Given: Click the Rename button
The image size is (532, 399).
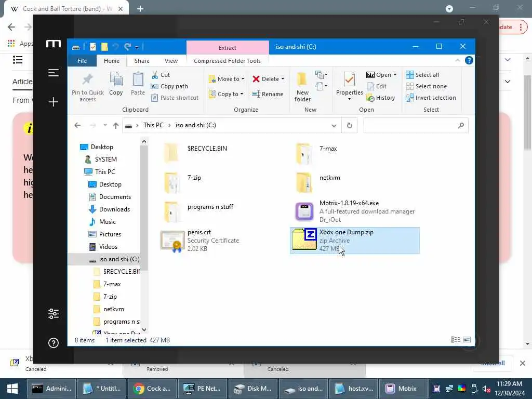Looking at the screenshot, I should [268, 94].
